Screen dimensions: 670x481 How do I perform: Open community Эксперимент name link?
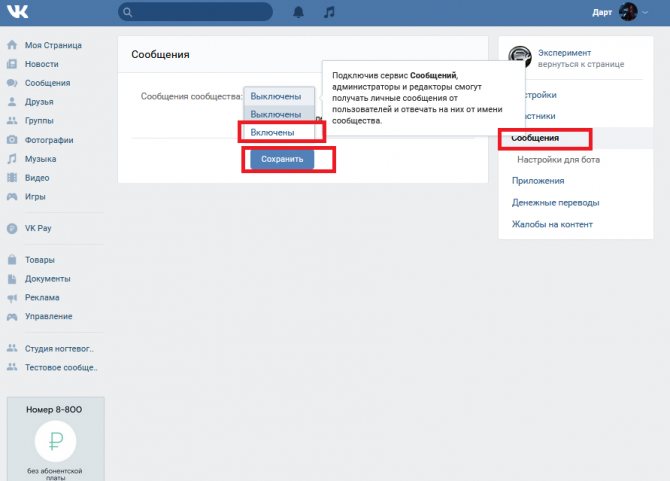pyautogui.click(x=564, y=53)
